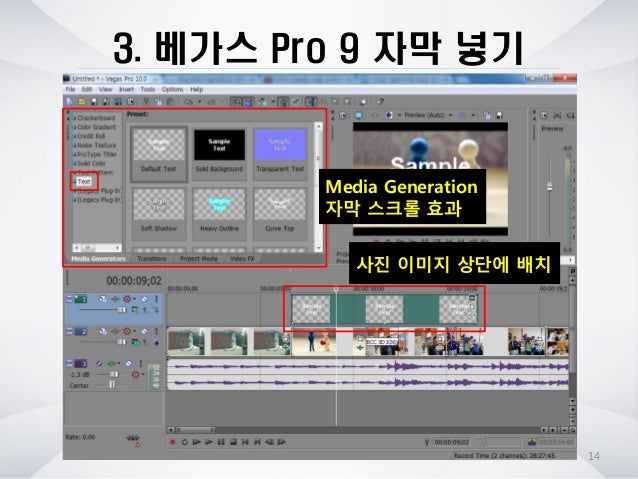The width and height of the screenshot is (638, 479).
Task: Open the preview overlays grid dropdown arrow
Action: click(x=473, y=116)
